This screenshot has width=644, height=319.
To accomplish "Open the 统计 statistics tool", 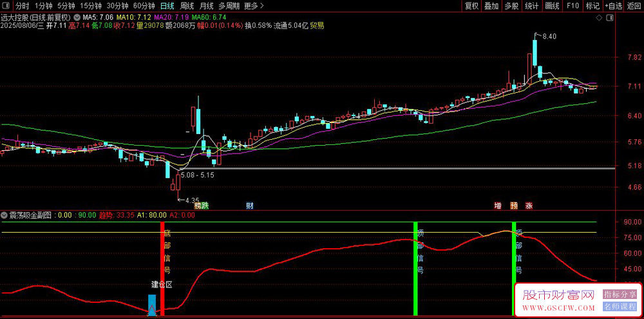I will point(531,6).
